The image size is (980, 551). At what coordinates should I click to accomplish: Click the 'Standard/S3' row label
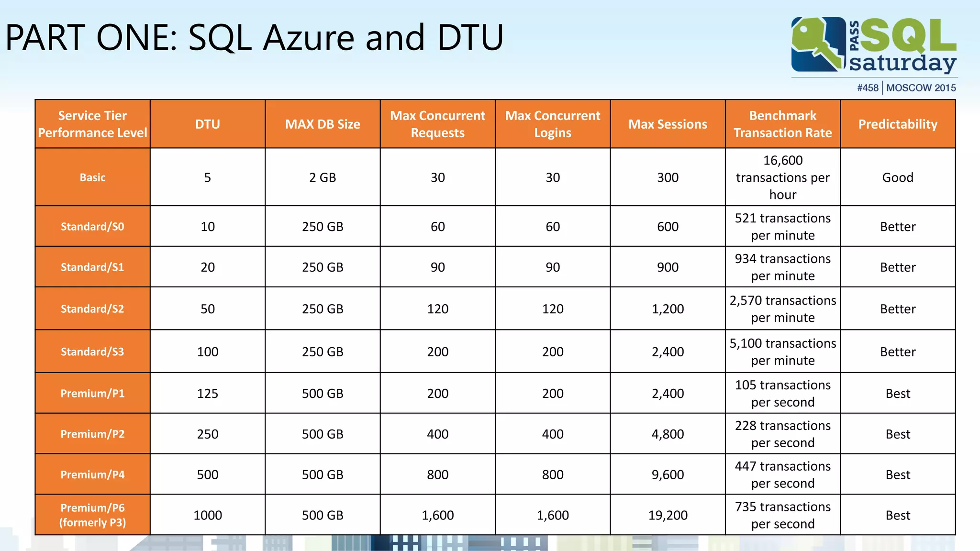[x=92, y=352]
